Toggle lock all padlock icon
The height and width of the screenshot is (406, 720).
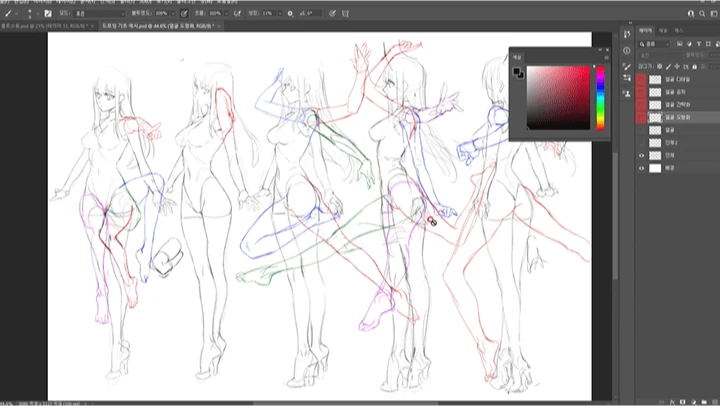point(695,67)
